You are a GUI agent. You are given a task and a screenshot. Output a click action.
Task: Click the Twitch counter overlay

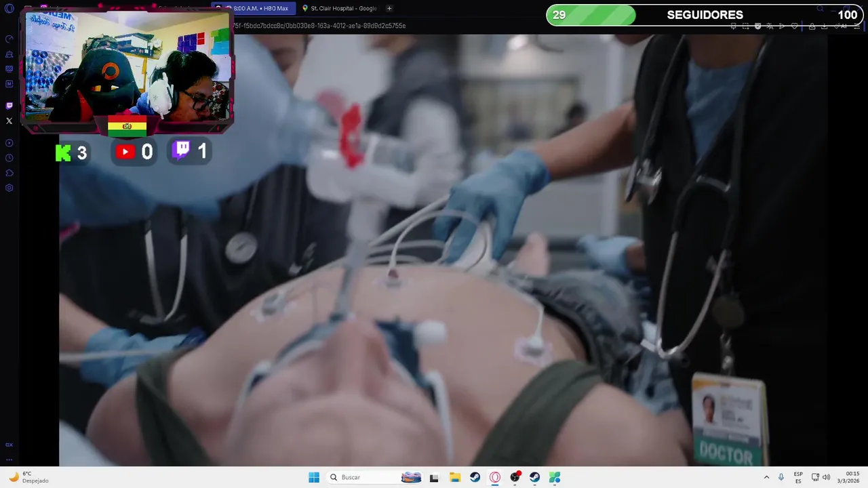point(190,151)
